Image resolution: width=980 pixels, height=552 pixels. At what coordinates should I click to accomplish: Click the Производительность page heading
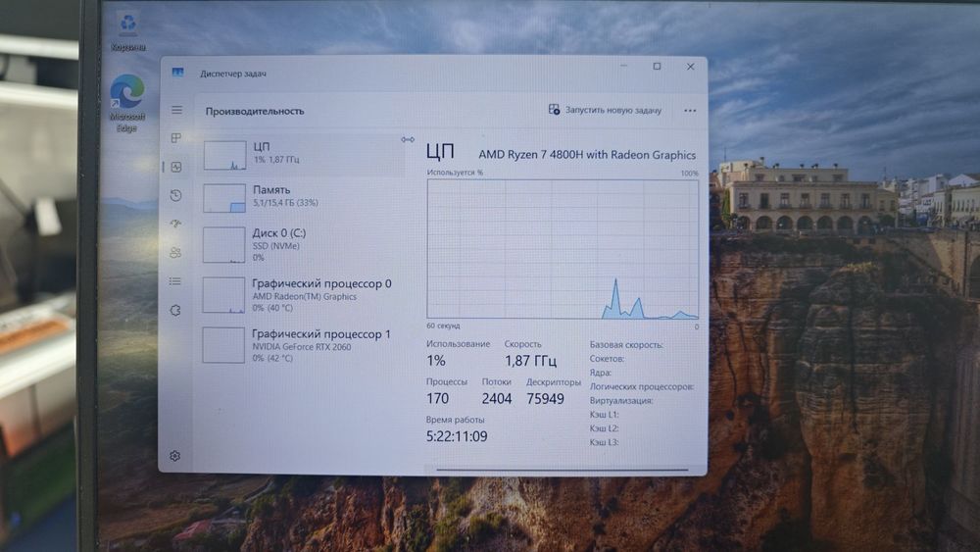coord(255,111)
